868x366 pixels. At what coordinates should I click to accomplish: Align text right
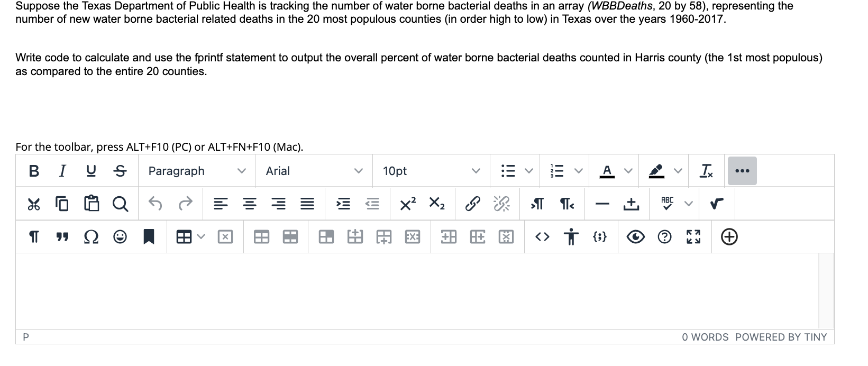278,204
